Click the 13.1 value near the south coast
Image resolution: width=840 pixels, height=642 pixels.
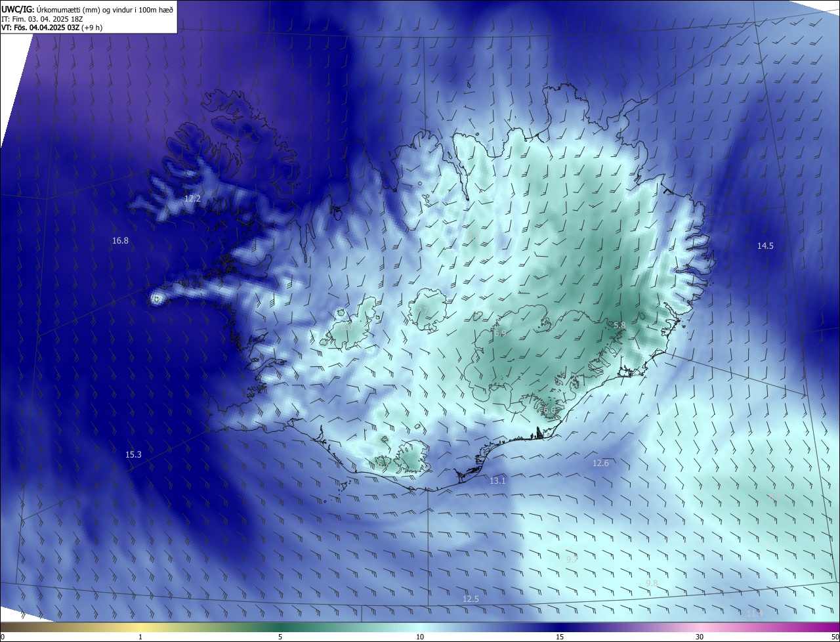[497, 481]
